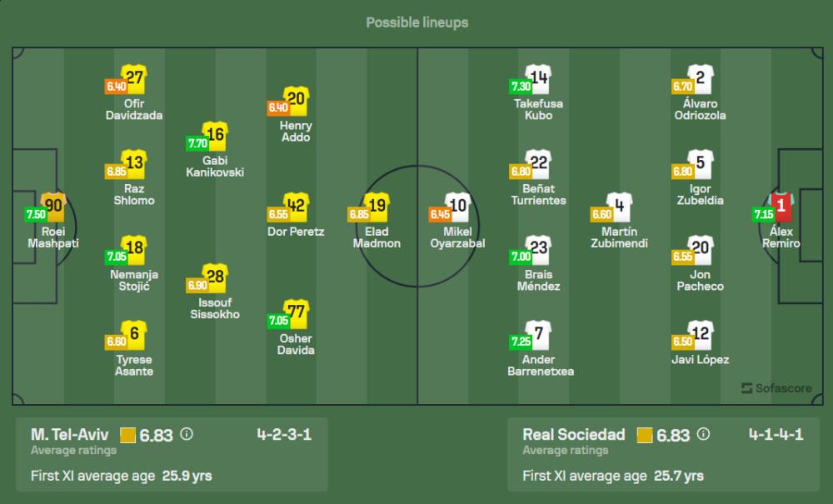Click the info icon beside M. Tel-Aviv rating
Screen dimensions: 833x504
[187, 434]
